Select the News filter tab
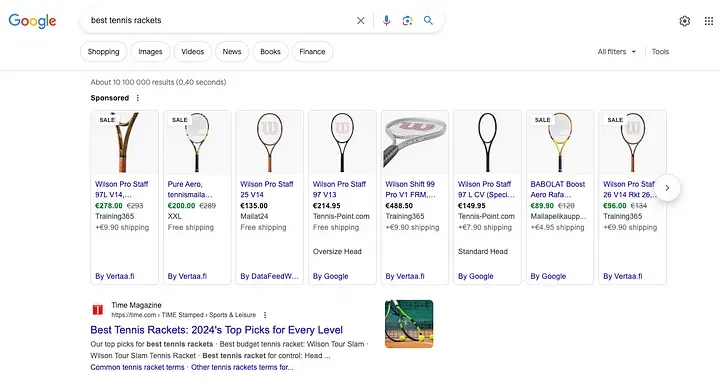Viewport: 720px width, 384px height. click(232, 51)
